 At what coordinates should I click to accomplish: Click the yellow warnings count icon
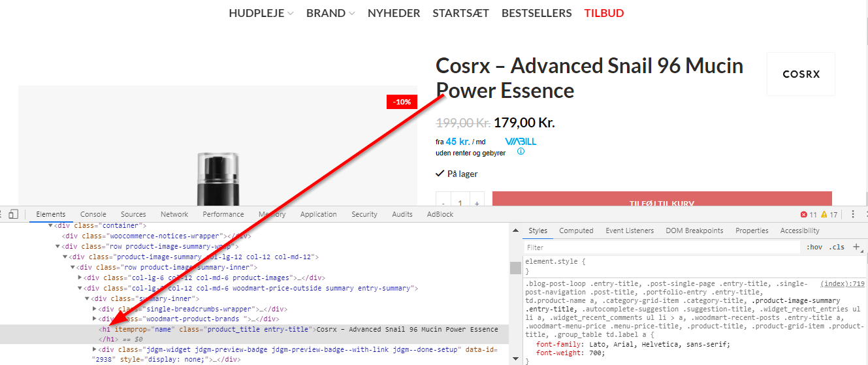[824, 214]
